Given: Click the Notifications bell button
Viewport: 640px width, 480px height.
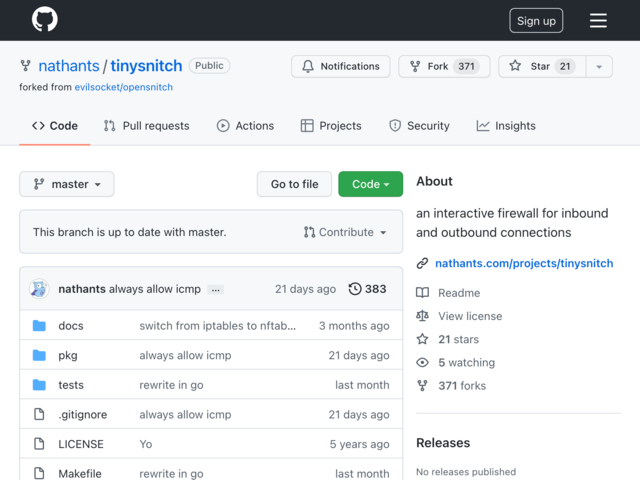Looking at the screenshot, I should tap(340, 66).
